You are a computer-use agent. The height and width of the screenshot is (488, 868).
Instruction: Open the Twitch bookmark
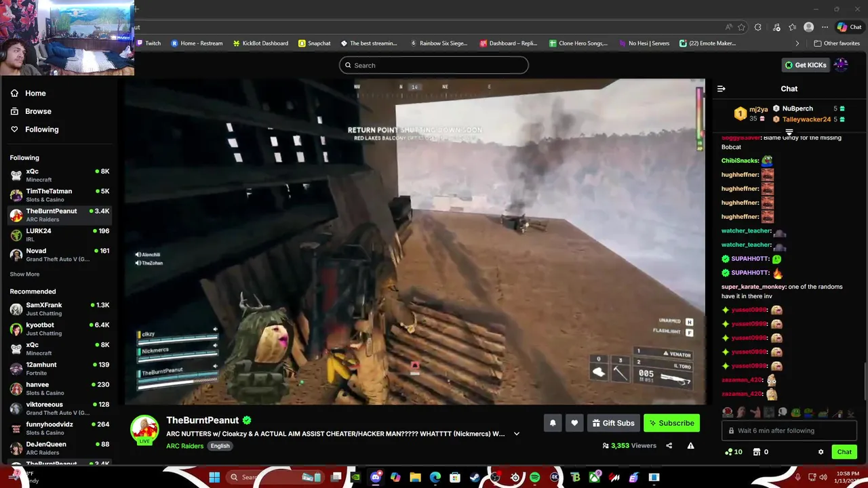pyautogui.click(x=149, y=43)
